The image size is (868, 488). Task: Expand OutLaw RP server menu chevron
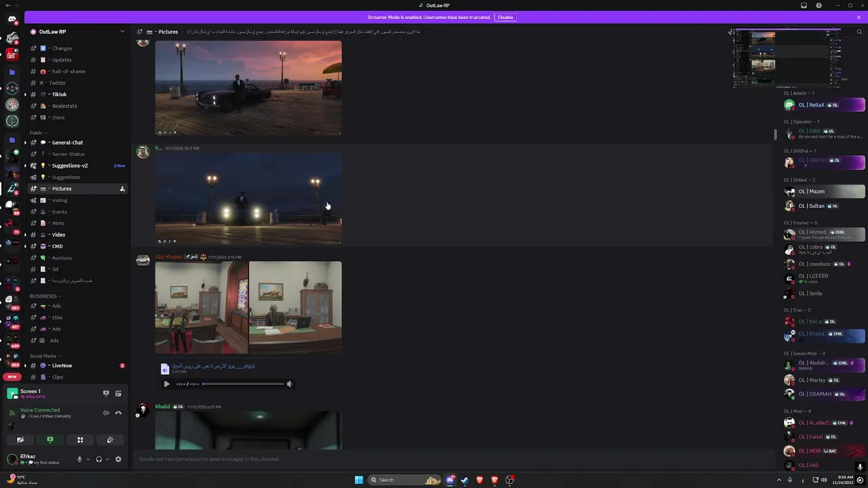point(122,32)
